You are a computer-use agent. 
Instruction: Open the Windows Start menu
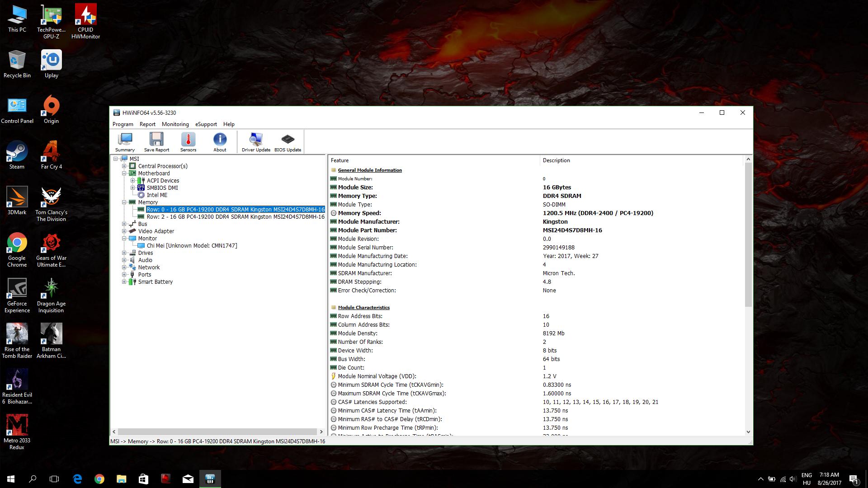tap(11, 479)
